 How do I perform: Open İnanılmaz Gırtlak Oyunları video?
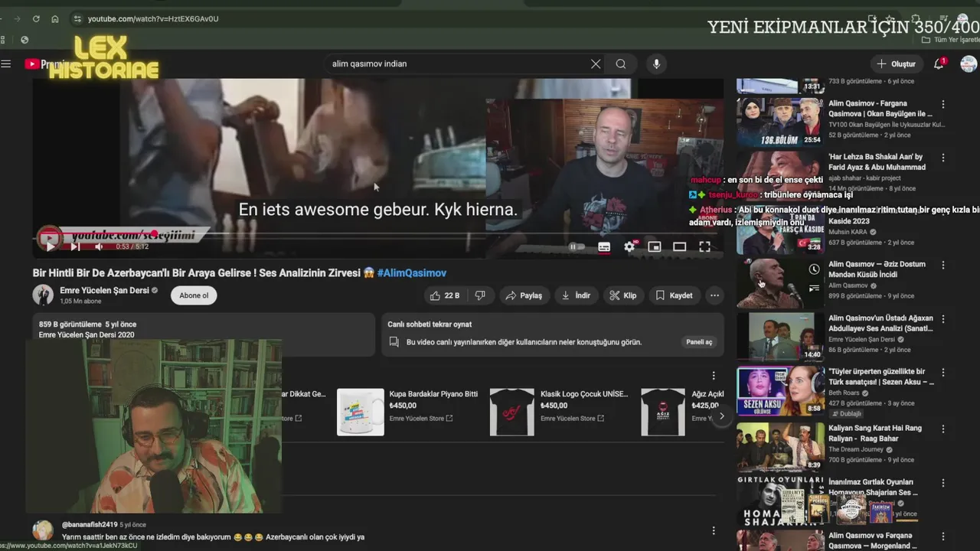coord(873,487)
